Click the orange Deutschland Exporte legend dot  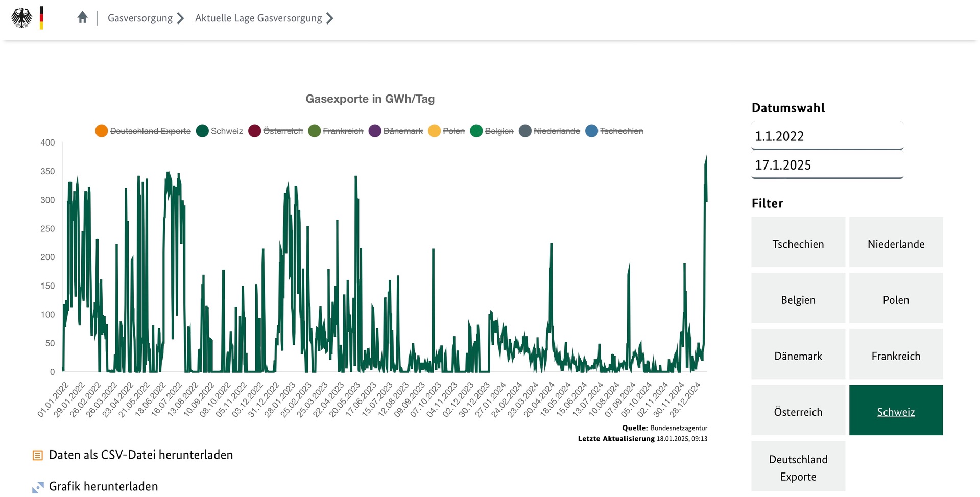(x=101, y=131)
